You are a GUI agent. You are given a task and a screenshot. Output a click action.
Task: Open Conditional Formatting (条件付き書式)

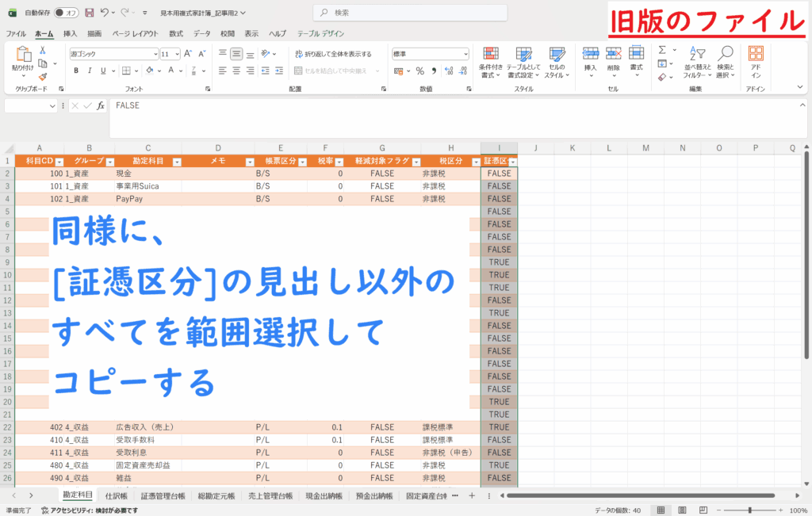point(491,61)
